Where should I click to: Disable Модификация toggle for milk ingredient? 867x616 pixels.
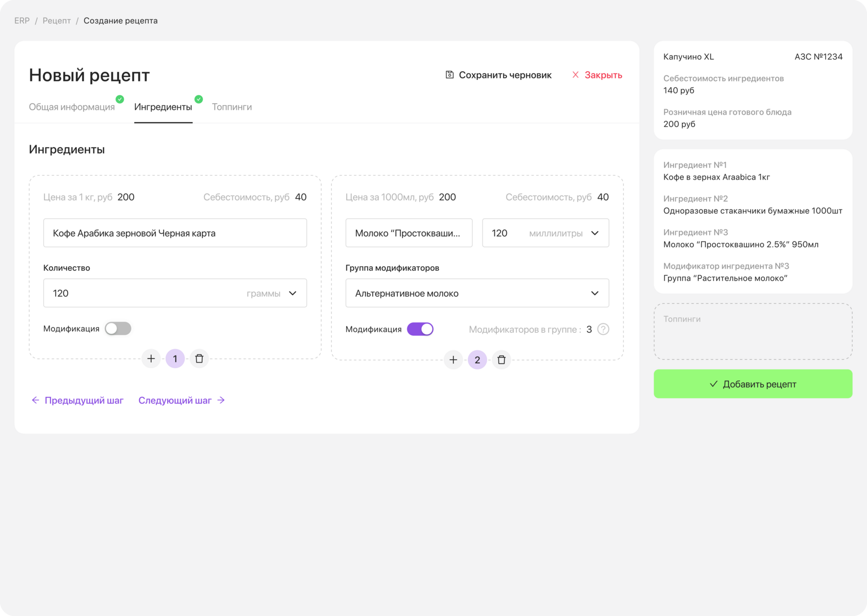pyautogui.click(x=420, y=329)
